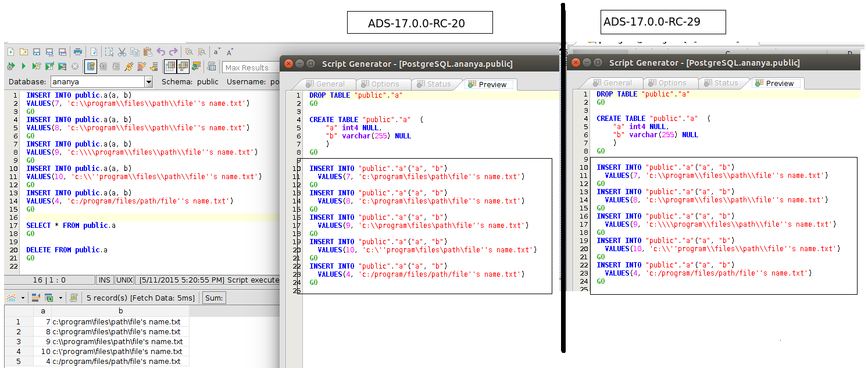Open the chart dropdown arrow in results toolbar
This screenshot has height=368, width=868.
pyautogui.click(x=23, y=298)
